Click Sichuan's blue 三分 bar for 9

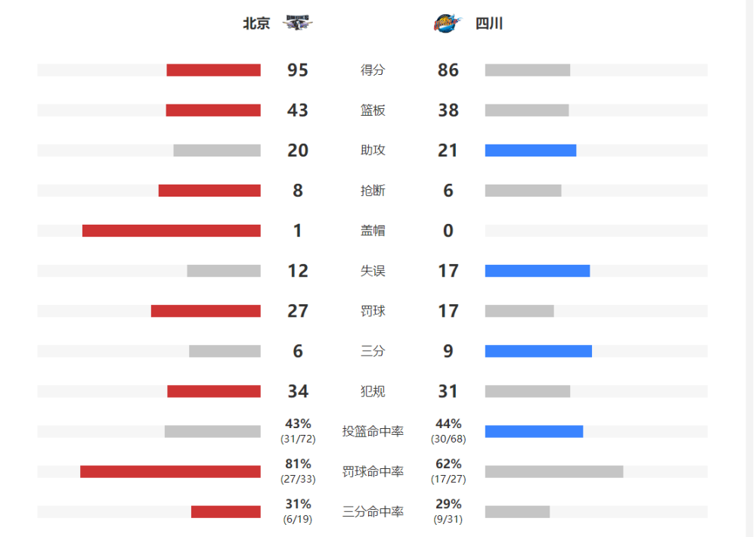[538, 351]
